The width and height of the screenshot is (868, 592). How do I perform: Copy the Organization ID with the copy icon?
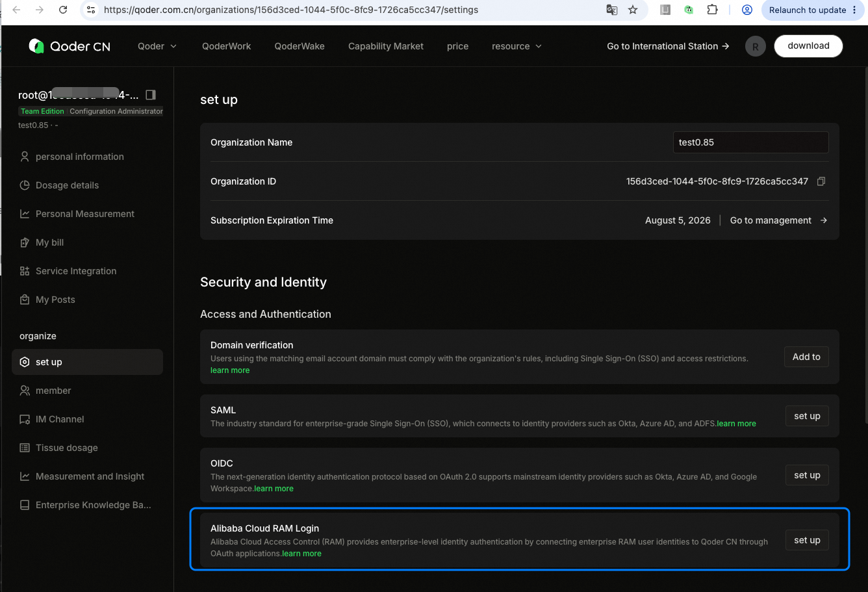[x=821, y=181]
